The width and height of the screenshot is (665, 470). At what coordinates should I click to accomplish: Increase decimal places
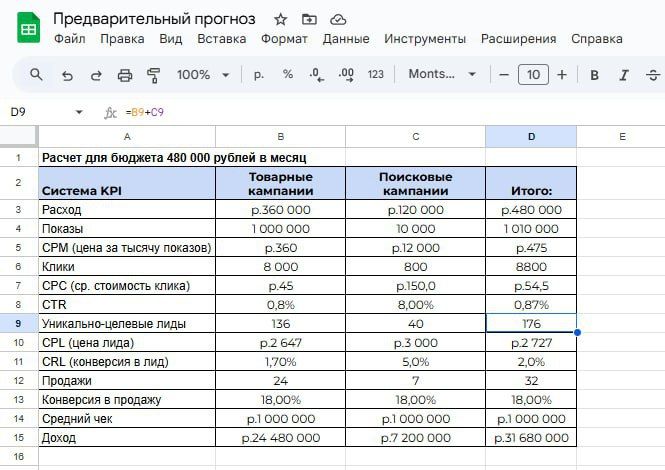tap(346, 75)
